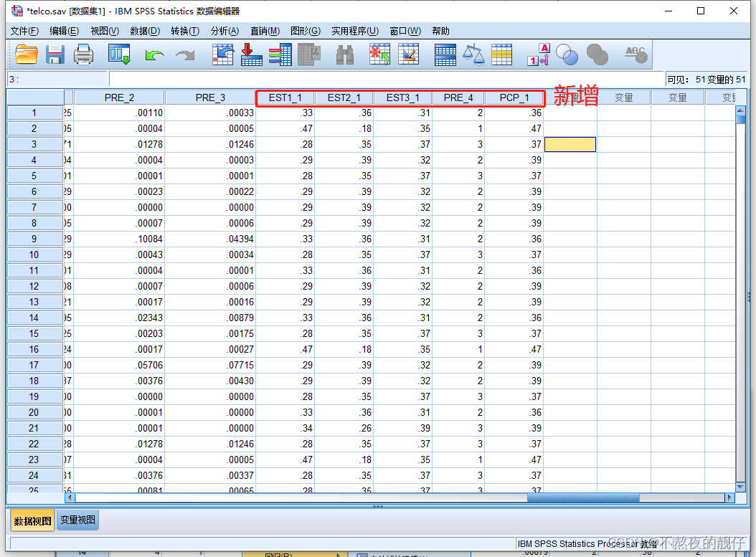Click the cell with value .04394

[x=210, y=239]
